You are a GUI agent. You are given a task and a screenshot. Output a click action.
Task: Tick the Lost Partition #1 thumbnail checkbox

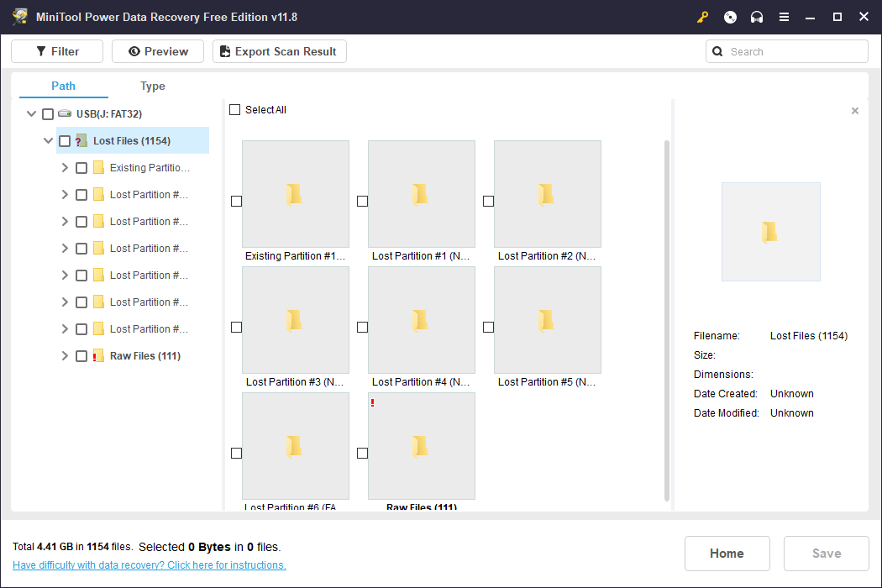tap(362, 202)
